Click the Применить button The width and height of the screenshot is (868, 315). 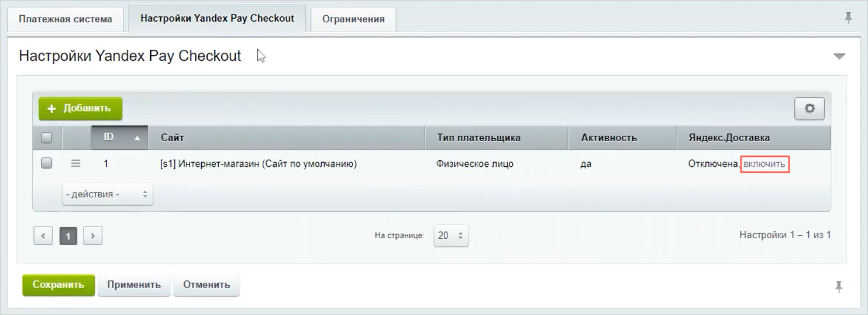point(134,285)
